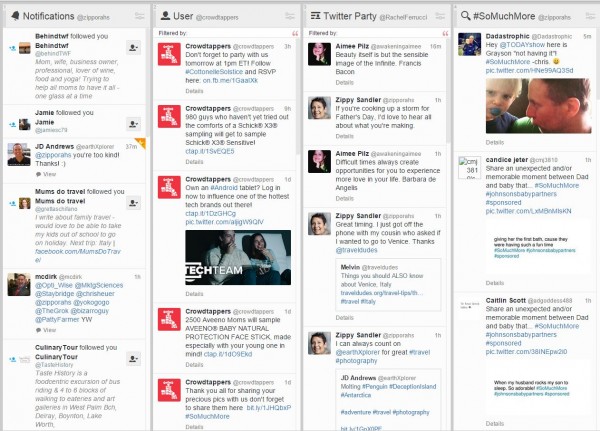Open on.fb.me/1GaaIXk link
600x431 pixels.
(230, 80)
